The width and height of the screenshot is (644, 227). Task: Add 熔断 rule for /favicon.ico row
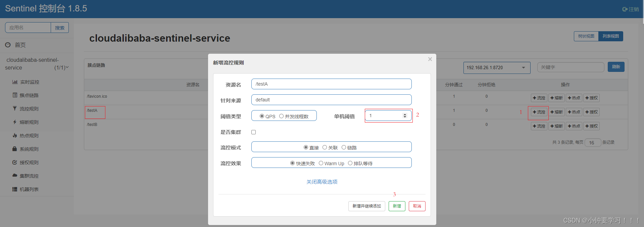click(557, 98)
